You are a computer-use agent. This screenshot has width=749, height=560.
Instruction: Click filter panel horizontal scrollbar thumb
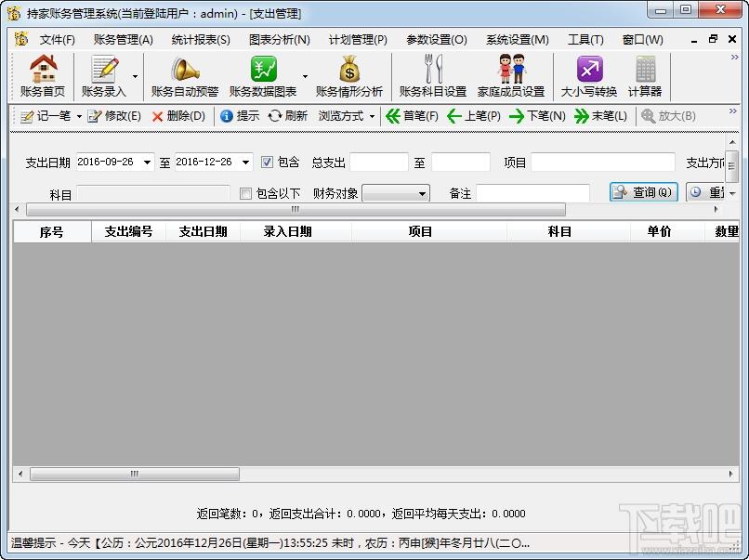296,209
